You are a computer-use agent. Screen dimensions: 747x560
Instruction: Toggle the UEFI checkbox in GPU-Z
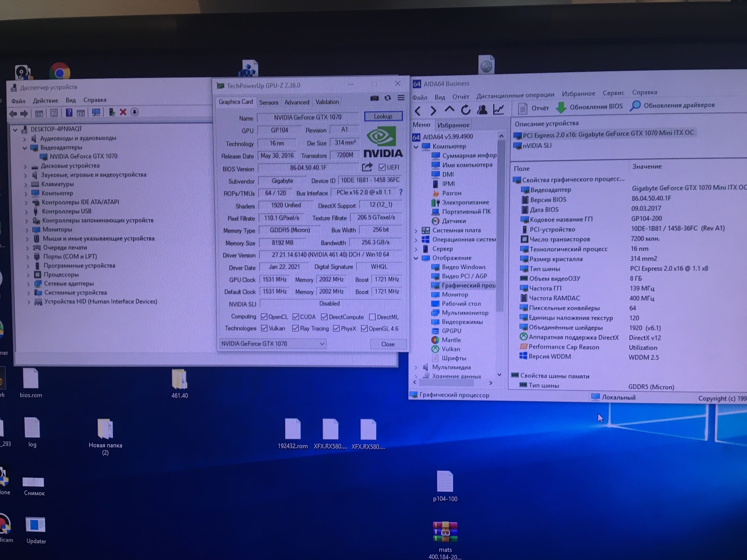click(x=382, y=167)
